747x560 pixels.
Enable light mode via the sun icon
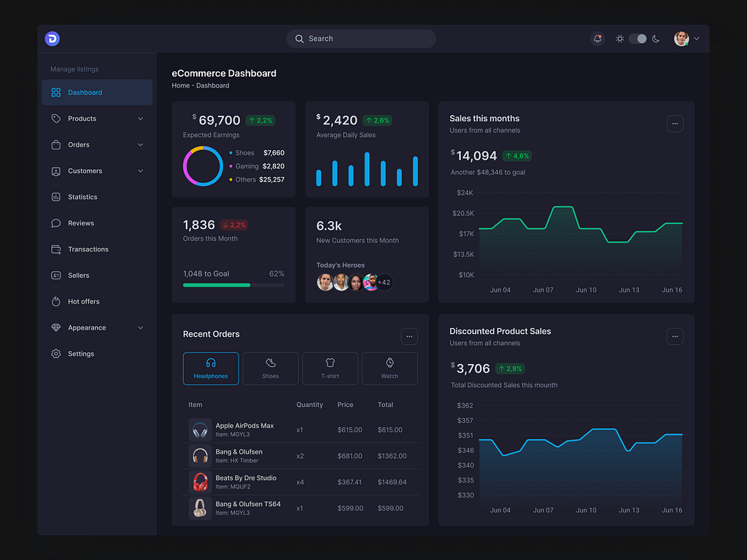tap(619, 38)
